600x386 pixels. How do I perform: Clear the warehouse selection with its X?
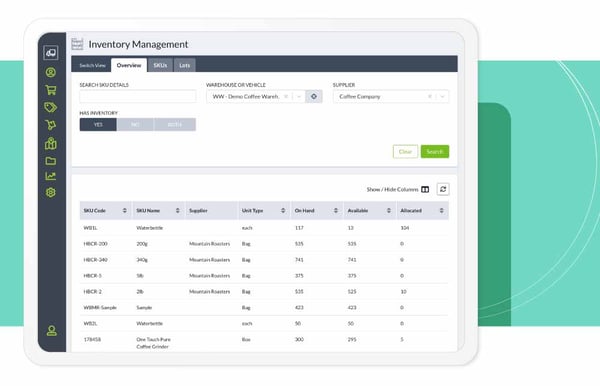point(286,96)
